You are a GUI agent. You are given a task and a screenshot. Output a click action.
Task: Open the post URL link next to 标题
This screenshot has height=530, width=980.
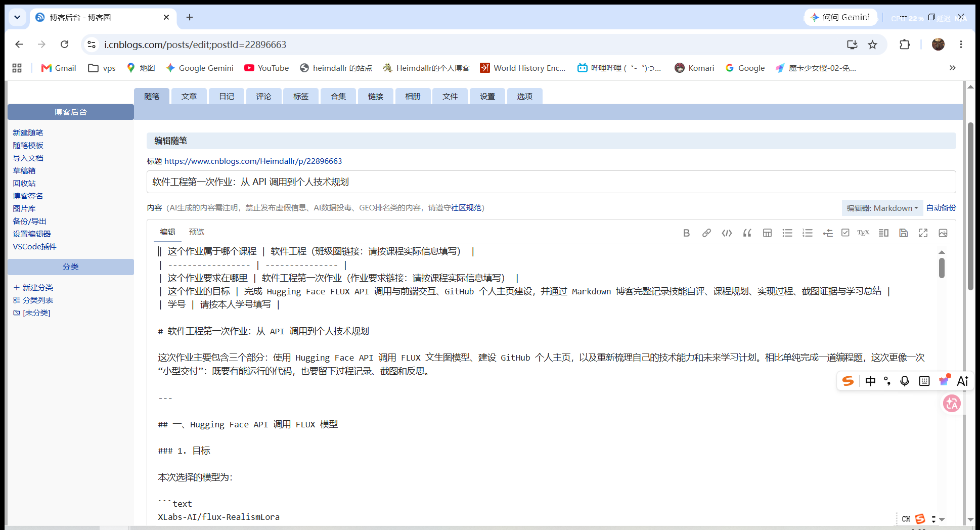[x=253, y=161]
